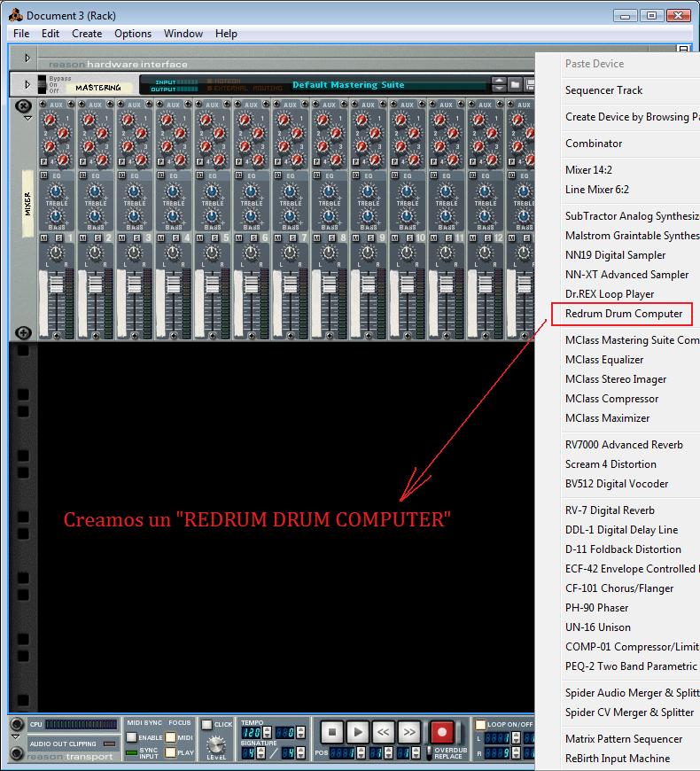Open the patch browser folder icon
700x771 pixels.
[515, 84]
